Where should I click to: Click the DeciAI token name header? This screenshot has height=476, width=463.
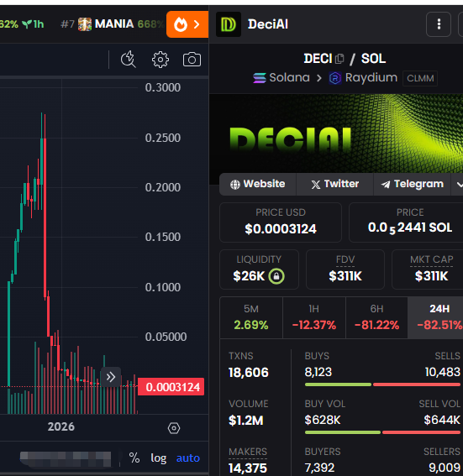coord(268,24)
